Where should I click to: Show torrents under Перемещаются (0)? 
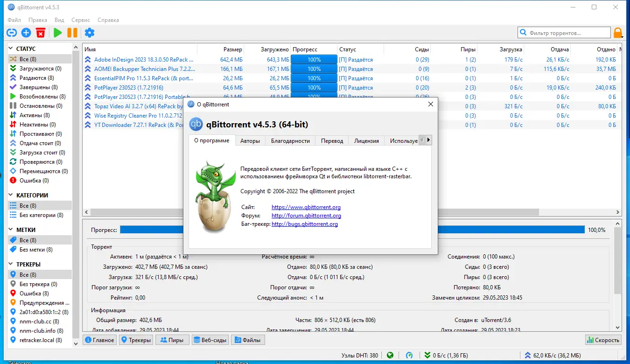[x=40, y=171]
